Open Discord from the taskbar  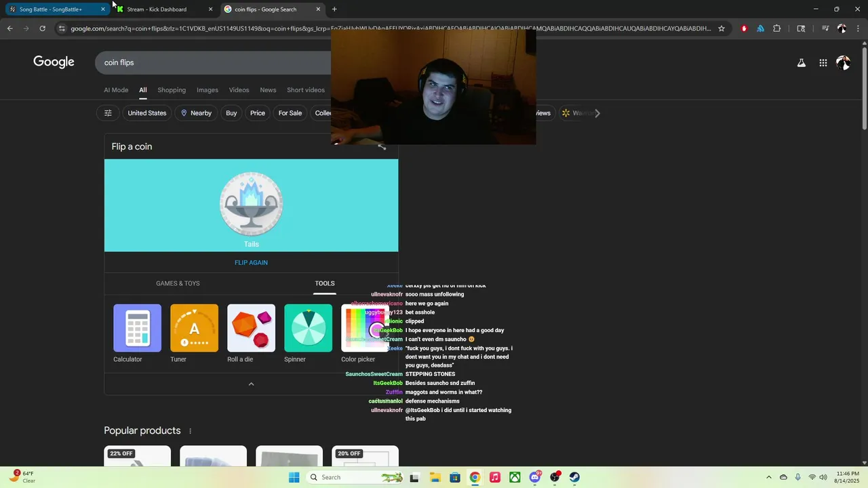[x=535, y=477]
